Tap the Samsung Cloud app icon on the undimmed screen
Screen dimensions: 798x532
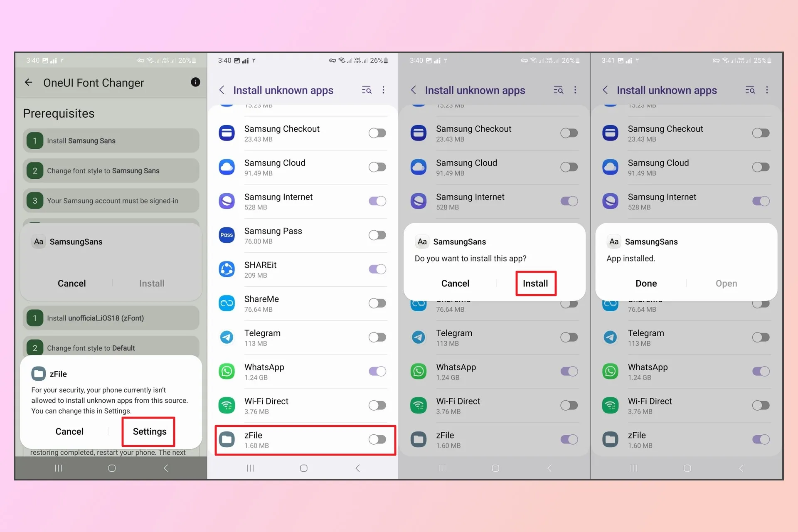[227, 167]
